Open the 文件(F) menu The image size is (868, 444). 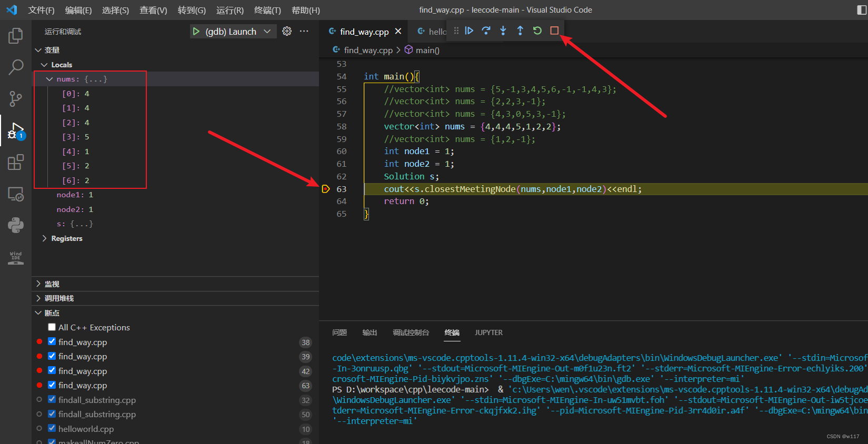tap(41, 10)
